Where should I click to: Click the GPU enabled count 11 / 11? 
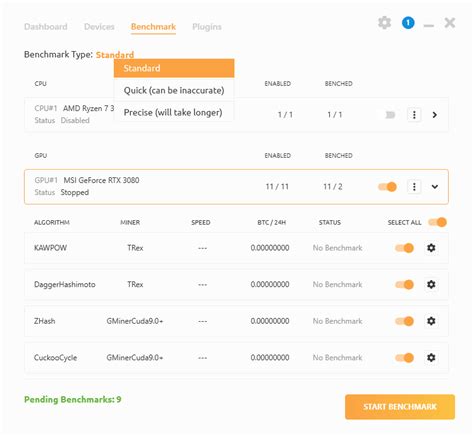pos(277,187)
